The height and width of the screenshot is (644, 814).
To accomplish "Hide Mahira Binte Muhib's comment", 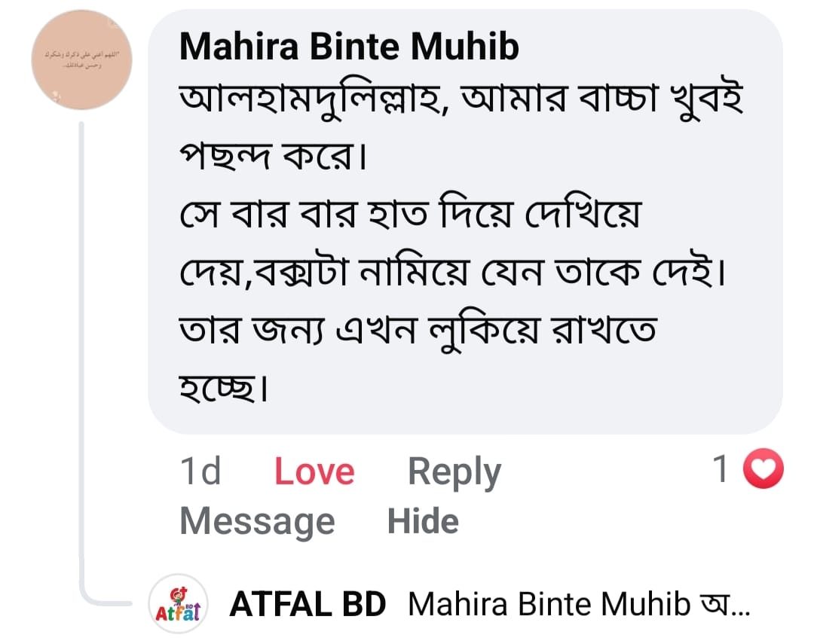I will coord(423,521).
